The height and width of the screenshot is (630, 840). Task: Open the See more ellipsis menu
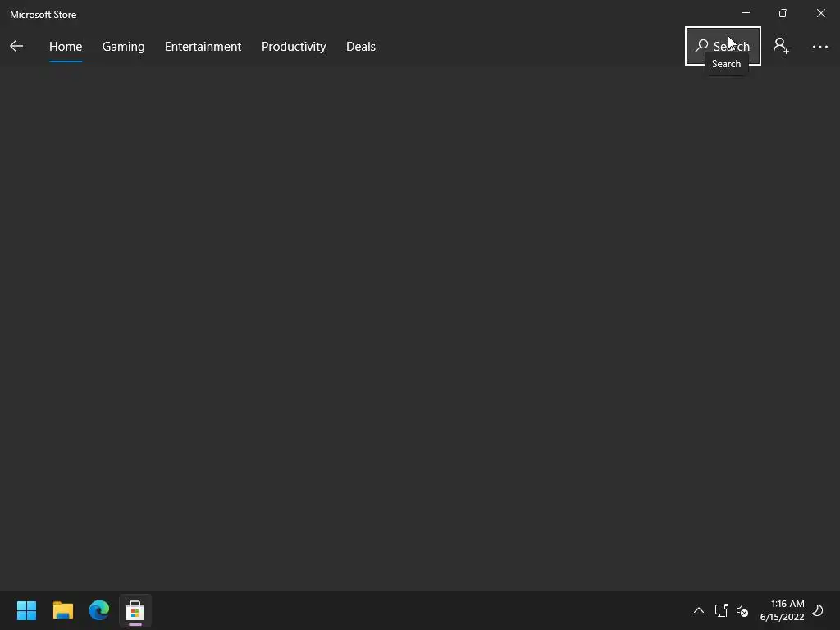pos(819,47)
